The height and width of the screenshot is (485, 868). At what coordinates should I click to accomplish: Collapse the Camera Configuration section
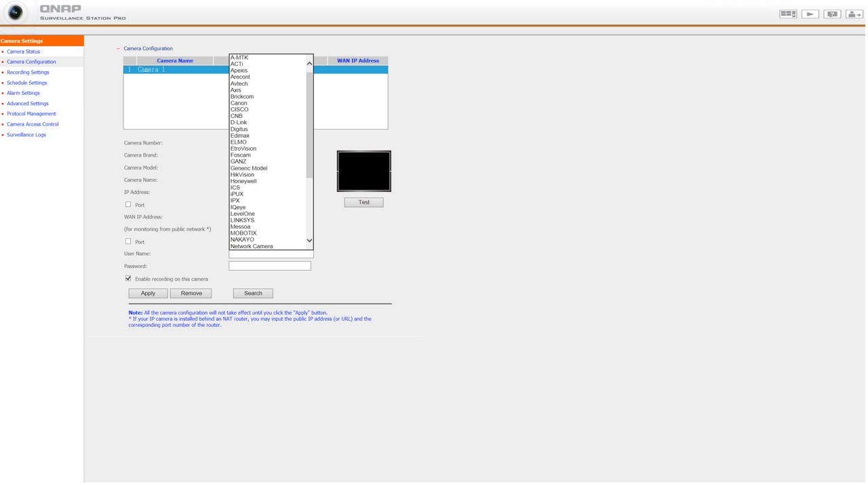coord(118,49)
